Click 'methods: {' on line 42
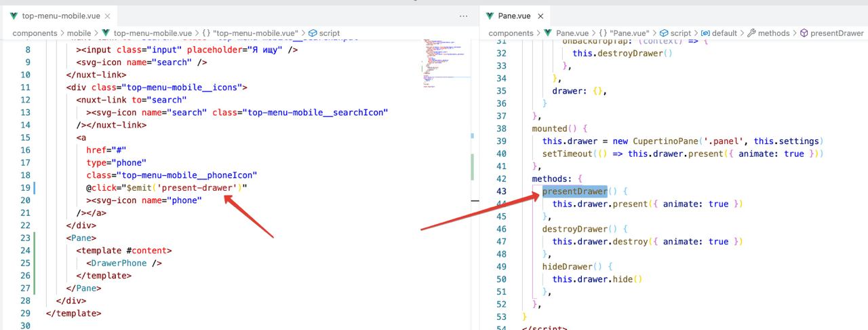Image resolution: width=868 pixels, height=330 pixels. (x=557, y=179)
